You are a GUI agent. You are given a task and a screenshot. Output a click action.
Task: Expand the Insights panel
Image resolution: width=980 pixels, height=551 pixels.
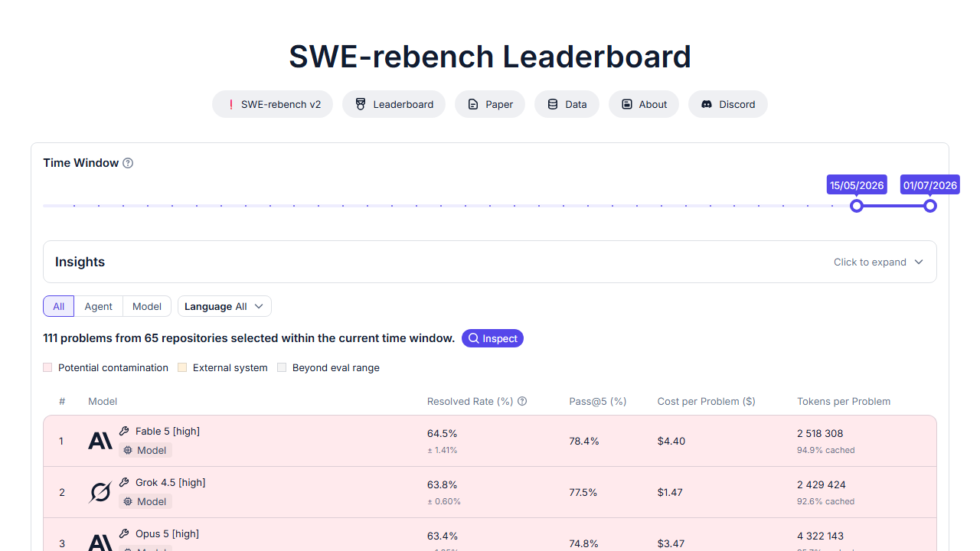pyautogui.click(x=490, y=262)
